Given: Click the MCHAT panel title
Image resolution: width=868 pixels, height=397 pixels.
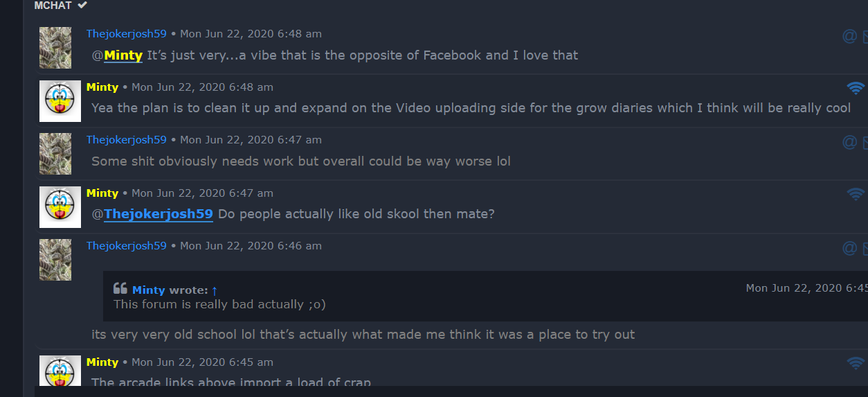Looking at the screenshot, I should (x=53, y=5).
